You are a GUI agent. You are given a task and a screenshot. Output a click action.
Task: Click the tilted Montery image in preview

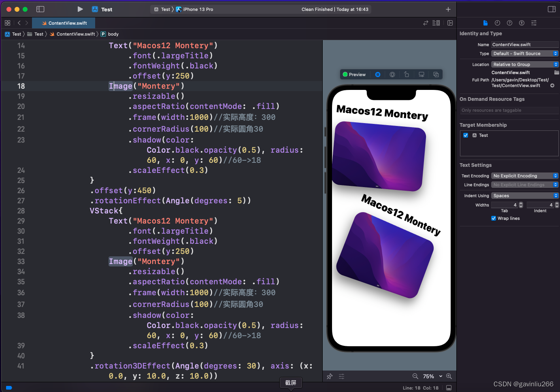(385, 255)
